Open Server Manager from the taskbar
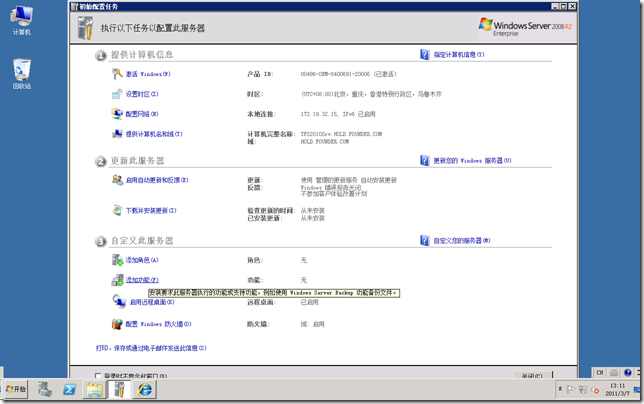Screen dimensions: 644x404 (x=45, y=389)
